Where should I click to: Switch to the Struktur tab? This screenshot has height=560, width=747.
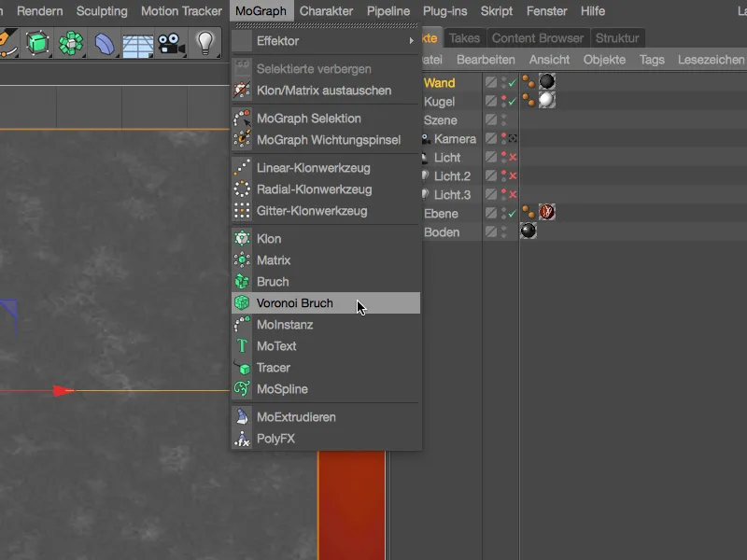coord(617,38)
